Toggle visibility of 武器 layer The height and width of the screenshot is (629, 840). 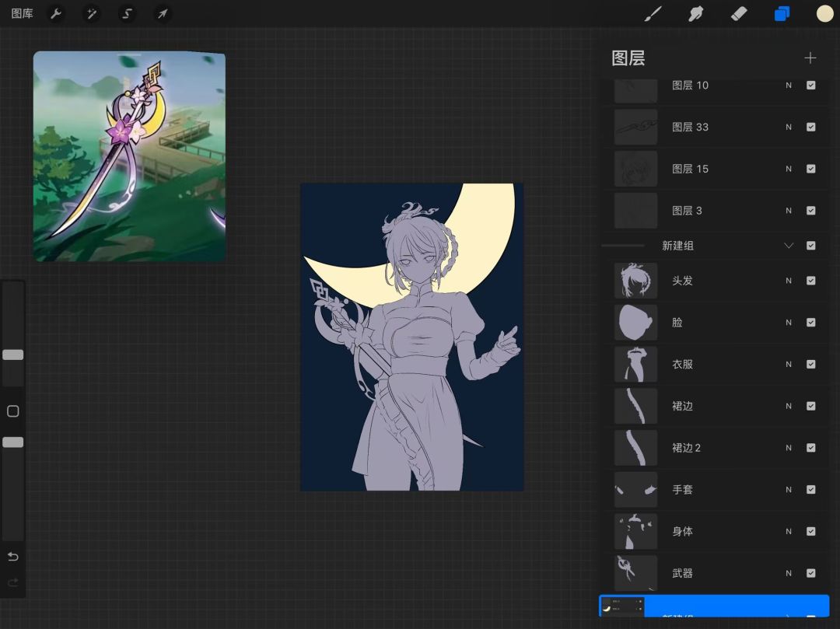[x=811, y=574]
